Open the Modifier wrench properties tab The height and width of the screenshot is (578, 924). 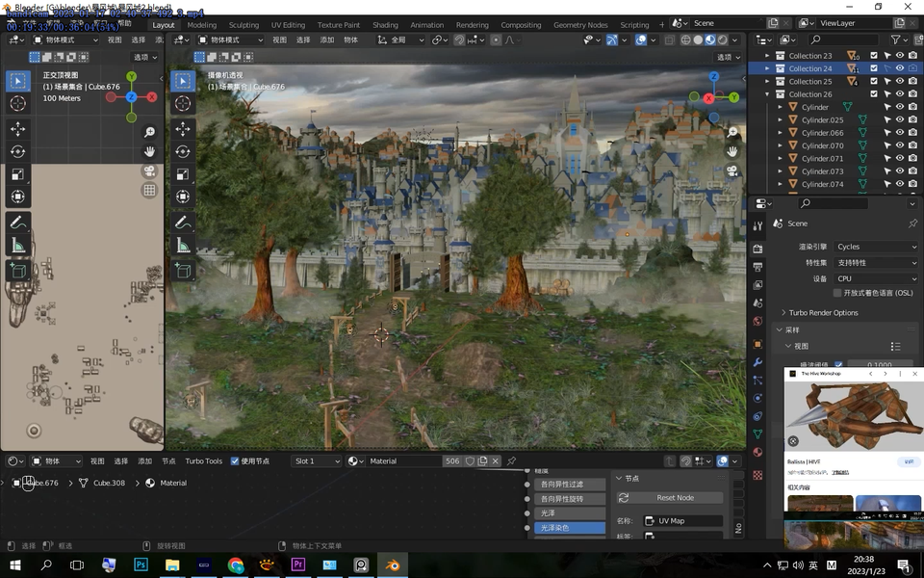click(x=757, y=362)
